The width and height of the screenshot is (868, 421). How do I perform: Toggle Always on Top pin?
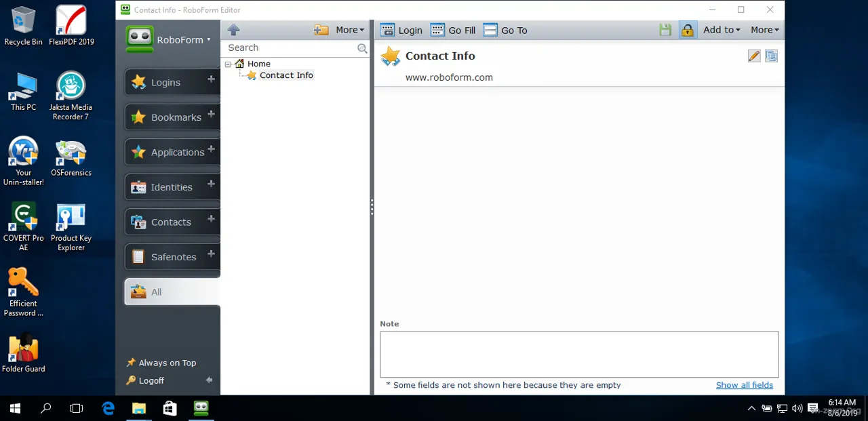point(161,363)
